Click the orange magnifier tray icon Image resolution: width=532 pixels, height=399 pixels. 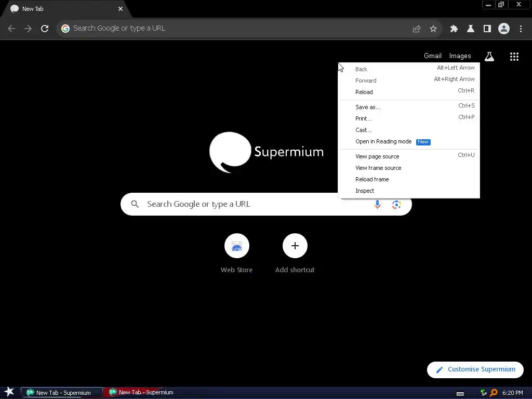(494, 393)
